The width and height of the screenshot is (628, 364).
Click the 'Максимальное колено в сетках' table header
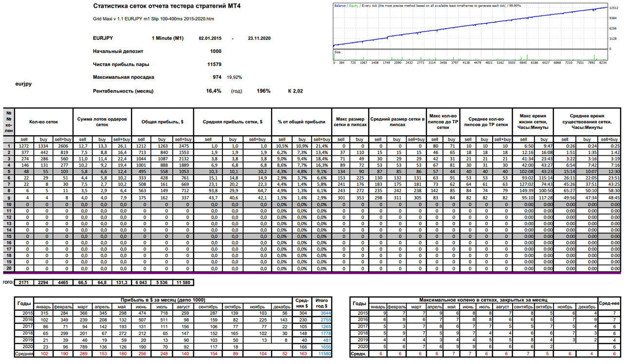(x=482, y=300)
